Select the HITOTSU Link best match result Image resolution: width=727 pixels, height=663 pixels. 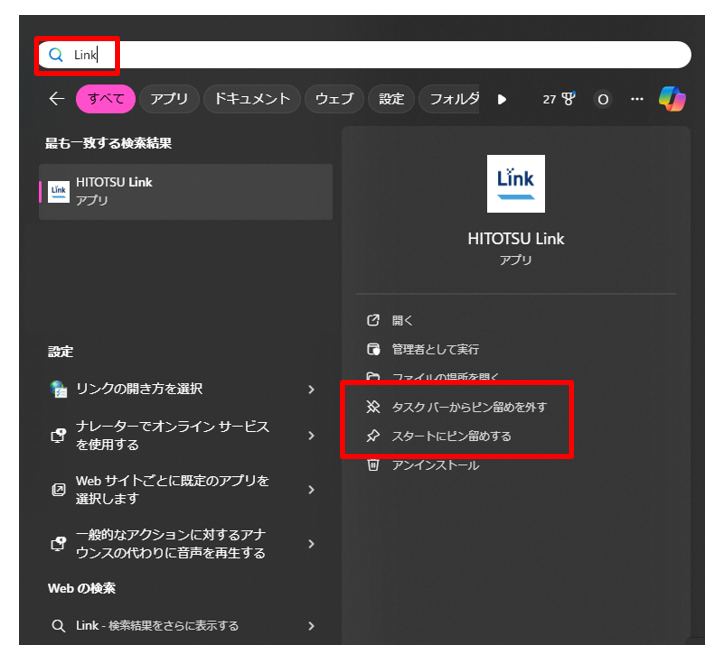[x=186, y=191]
